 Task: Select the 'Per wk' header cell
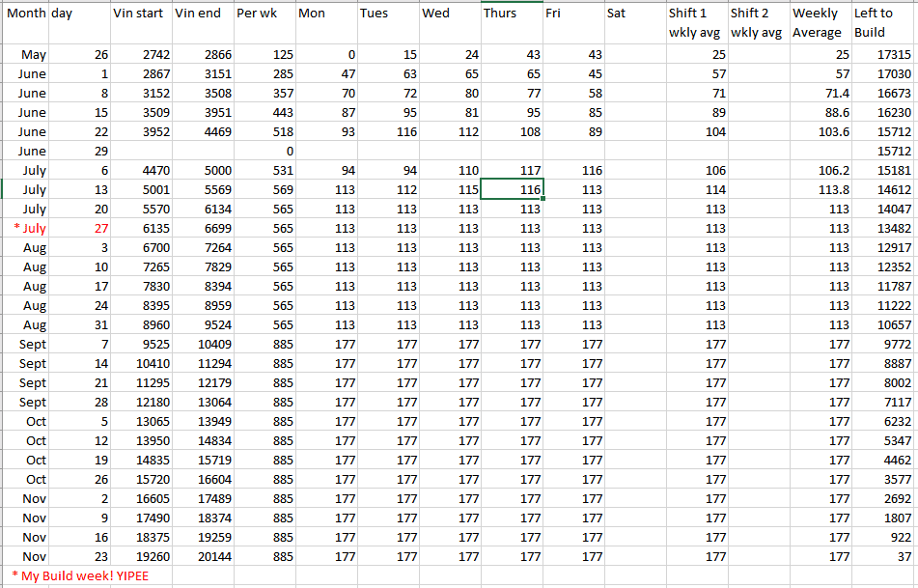pos(264,14)
